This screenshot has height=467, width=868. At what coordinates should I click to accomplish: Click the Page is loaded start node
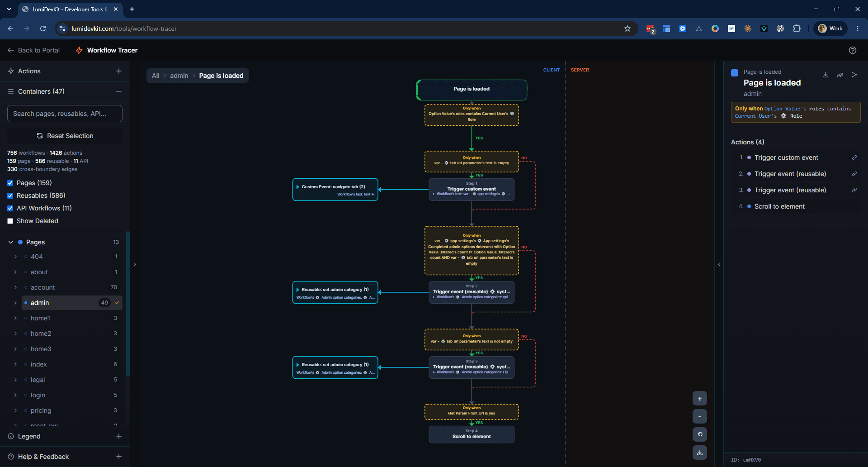point(472,90)
